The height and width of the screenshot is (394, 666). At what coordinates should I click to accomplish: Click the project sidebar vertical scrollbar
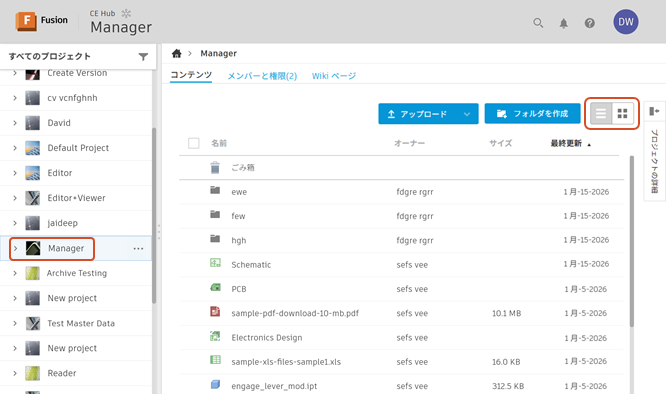click(x=154, y=216)
